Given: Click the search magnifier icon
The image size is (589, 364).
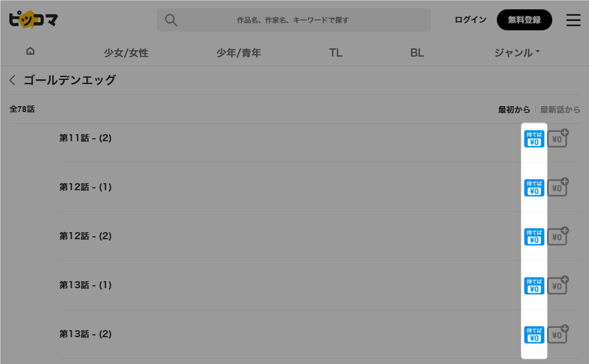Looking at the screenshot, I should coord(171,20).
